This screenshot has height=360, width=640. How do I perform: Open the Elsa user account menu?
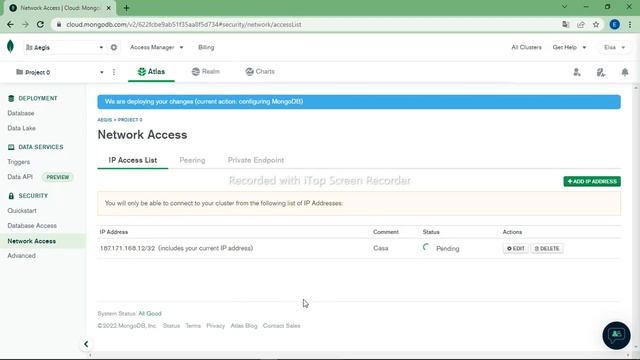click(614, 47)
